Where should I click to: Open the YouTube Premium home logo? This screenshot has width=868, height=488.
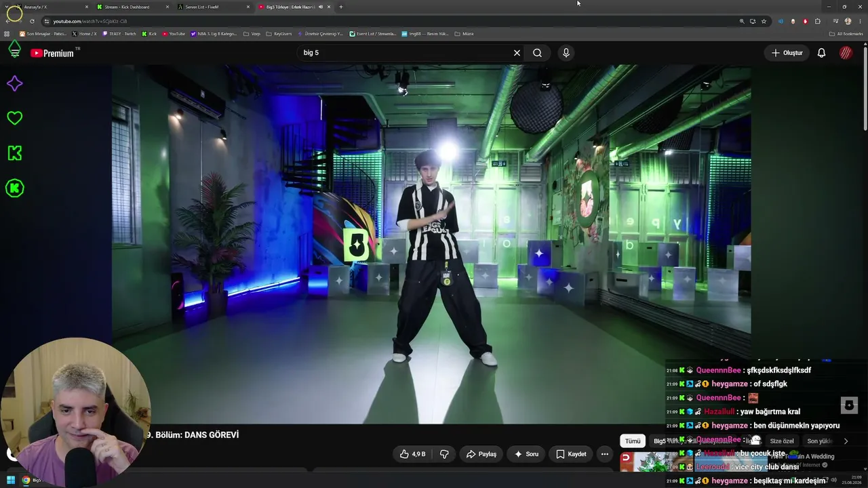tap(52, 53)
